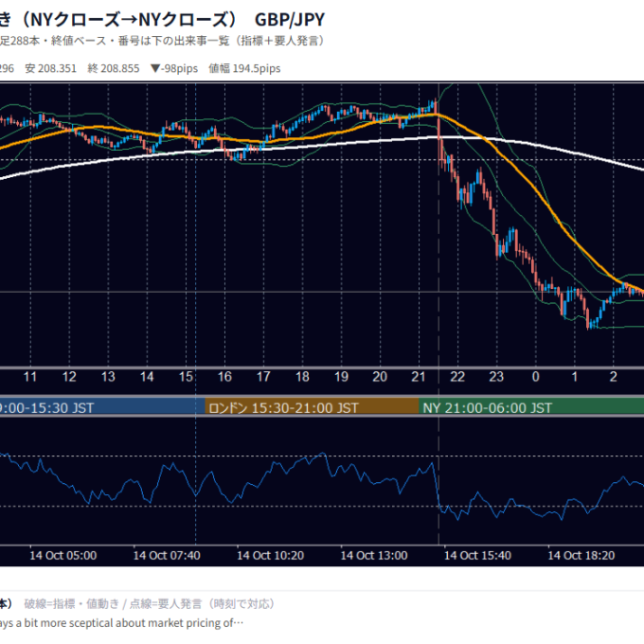Click the 14 Oct 05:00 timestamp

(63, 555)
